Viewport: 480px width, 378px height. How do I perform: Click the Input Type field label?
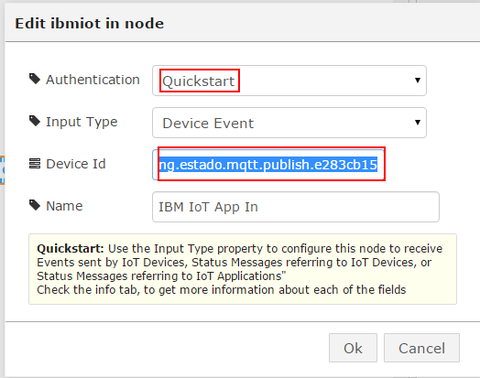pos(82,122)
